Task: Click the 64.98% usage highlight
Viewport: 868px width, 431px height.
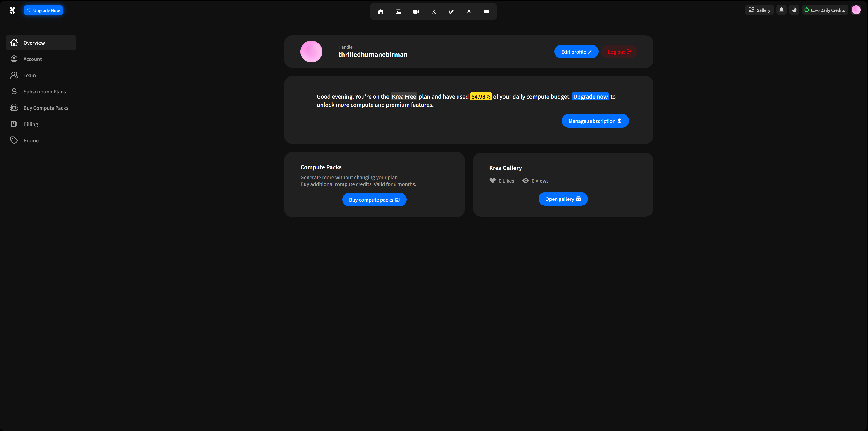Action: click(481, 97)
